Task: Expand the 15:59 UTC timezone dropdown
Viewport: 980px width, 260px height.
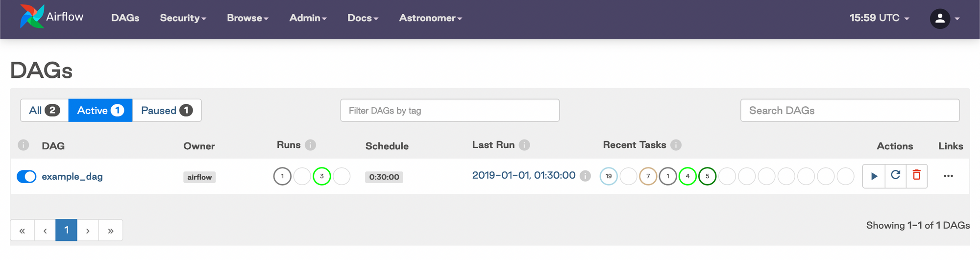Action: 879,18
